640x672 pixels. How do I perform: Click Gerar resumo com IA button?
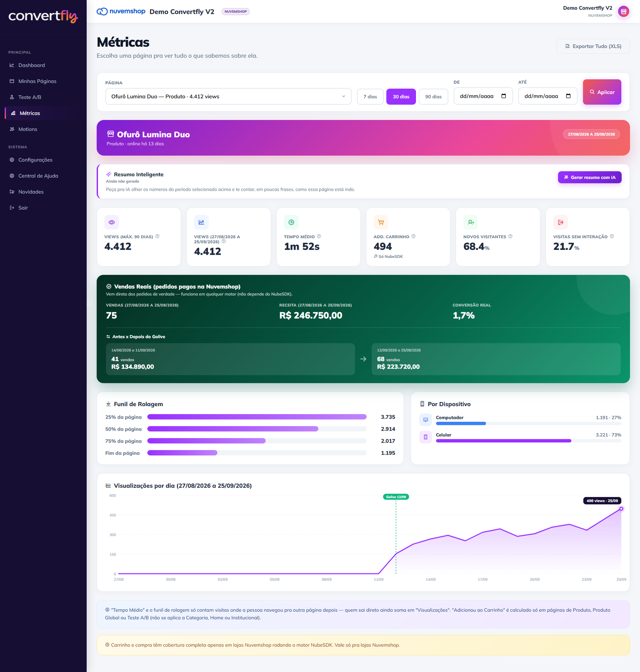[x=590, y=177]
